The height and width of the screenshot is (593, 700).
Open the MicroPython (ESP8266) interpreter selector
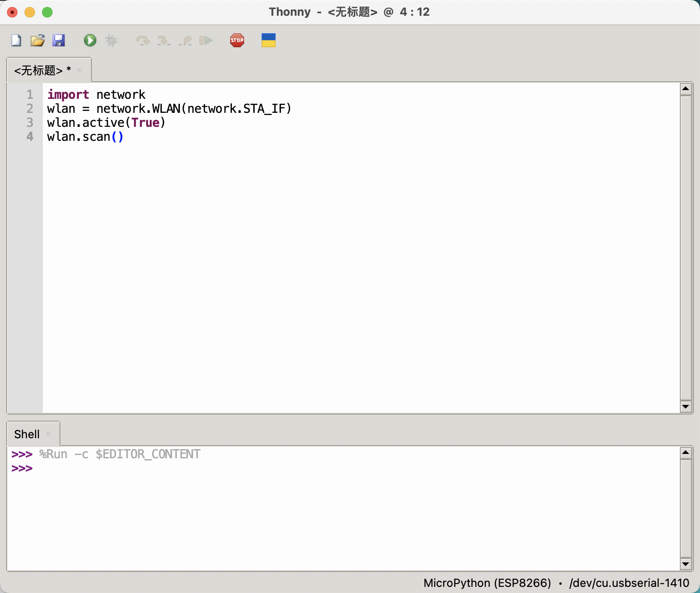pyautogui.click(x=487, y=583)
